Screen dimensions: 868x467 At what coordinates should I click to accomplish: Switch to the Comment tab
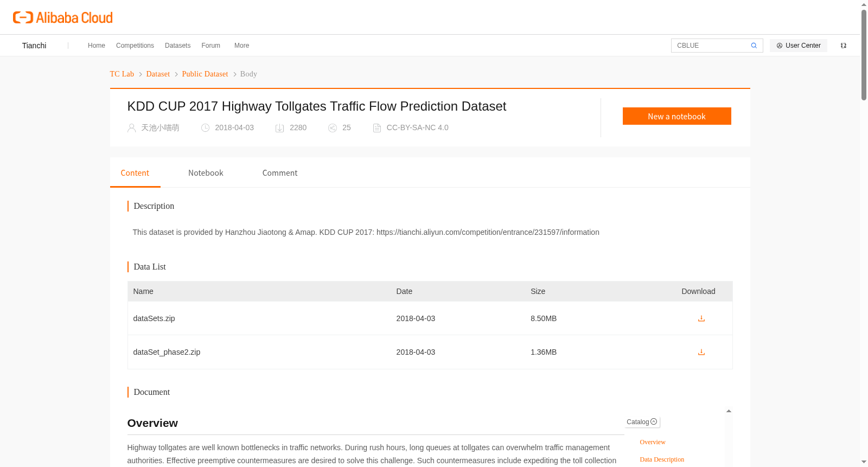point(280,173)
